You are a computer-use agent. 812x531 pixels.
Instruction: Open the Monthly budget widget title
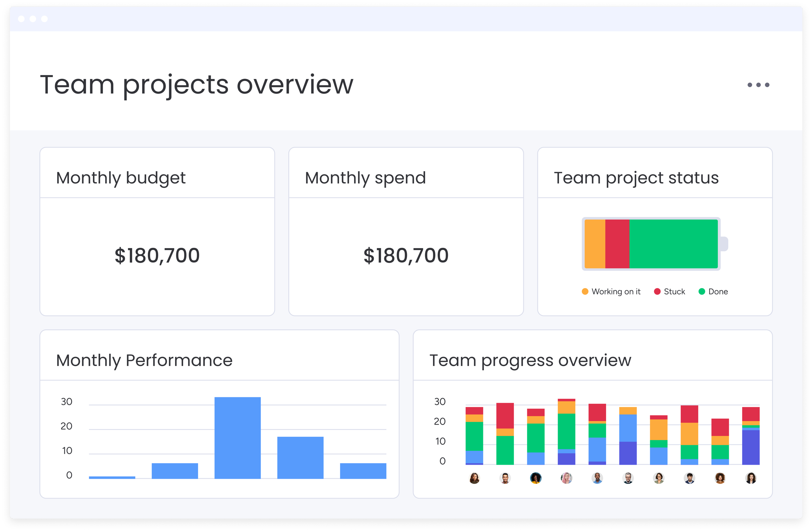[x=121, y=178]
